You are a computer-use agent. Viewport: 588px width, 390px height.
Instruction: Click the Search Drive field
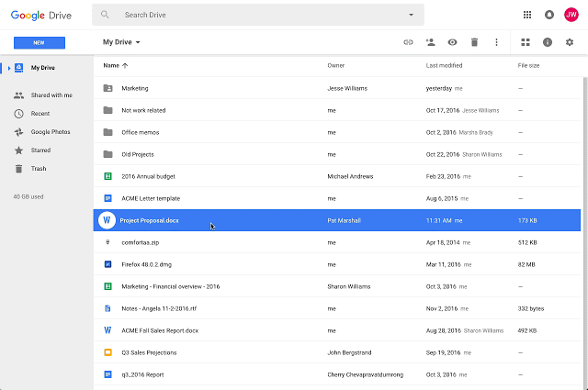257,16
